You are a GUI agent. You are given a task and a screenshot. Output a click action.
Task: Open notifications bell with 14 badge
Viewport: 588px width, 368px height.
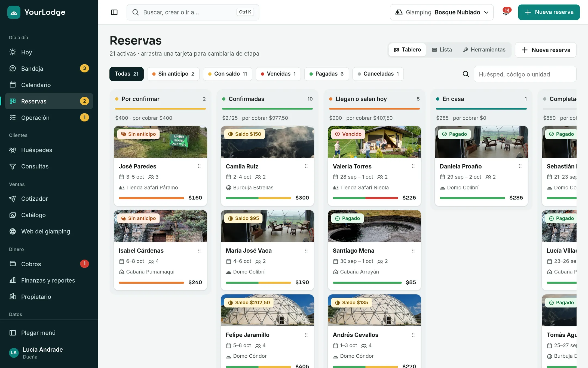506,12
